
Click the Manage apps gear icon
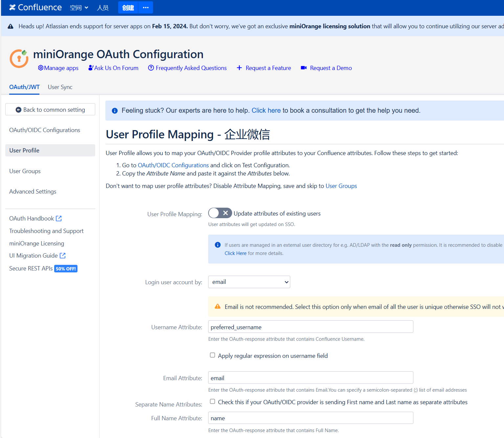(x=41, y=68)
